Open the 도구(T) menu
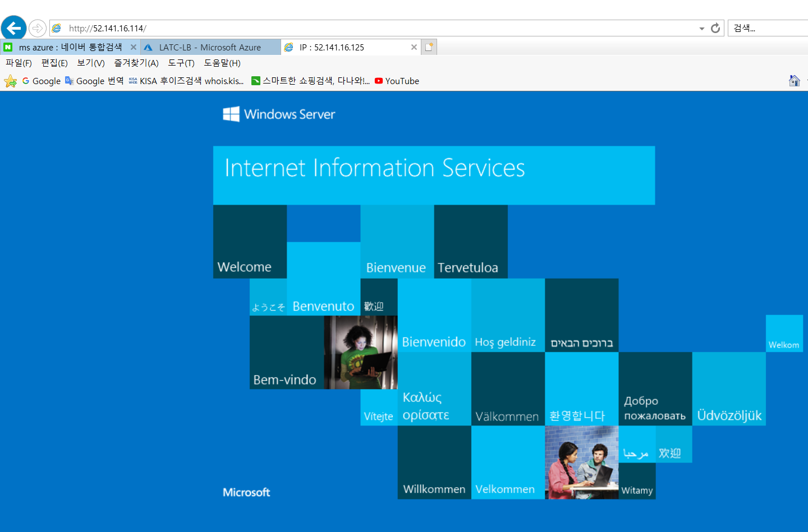Image resolution: width=808 pixels, height=532 pixels. coord(181,63)
